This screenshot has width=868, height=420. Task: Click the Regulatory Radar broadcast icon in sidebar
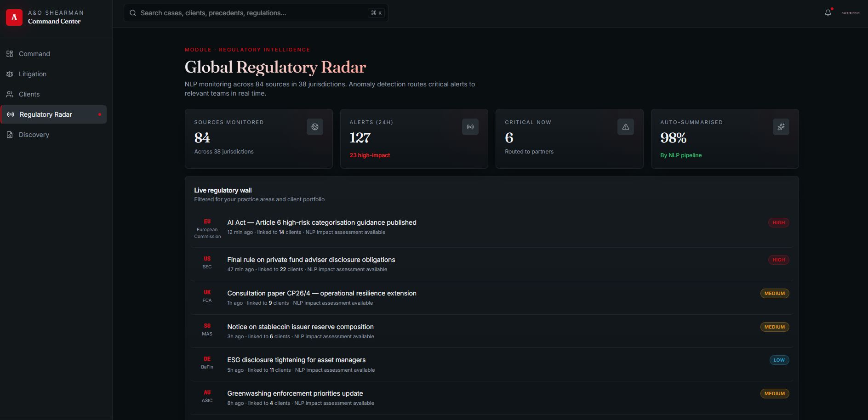pos(11,114)
